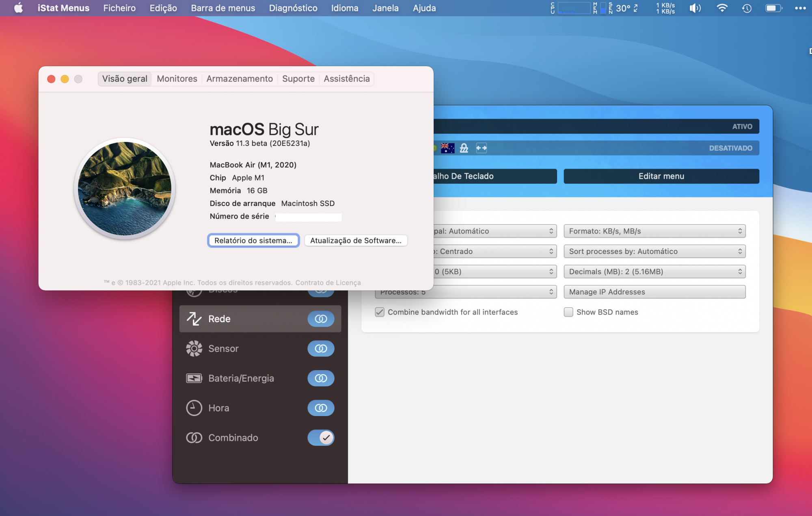Click Atualização de Software button
Viewport: 812px width, 516px height.
coord(356,241)
